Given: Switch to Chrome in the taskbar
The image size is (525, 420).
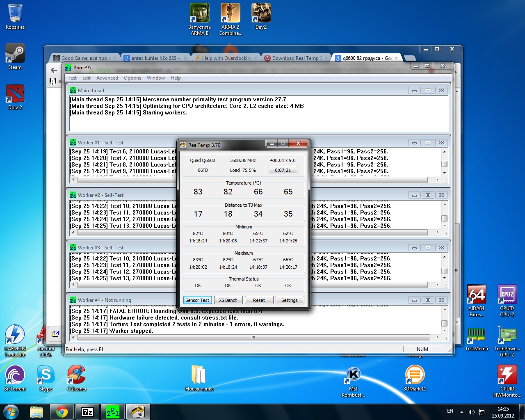Looking at the screenshot, I should pyautogui.click(x=62, y=412).
